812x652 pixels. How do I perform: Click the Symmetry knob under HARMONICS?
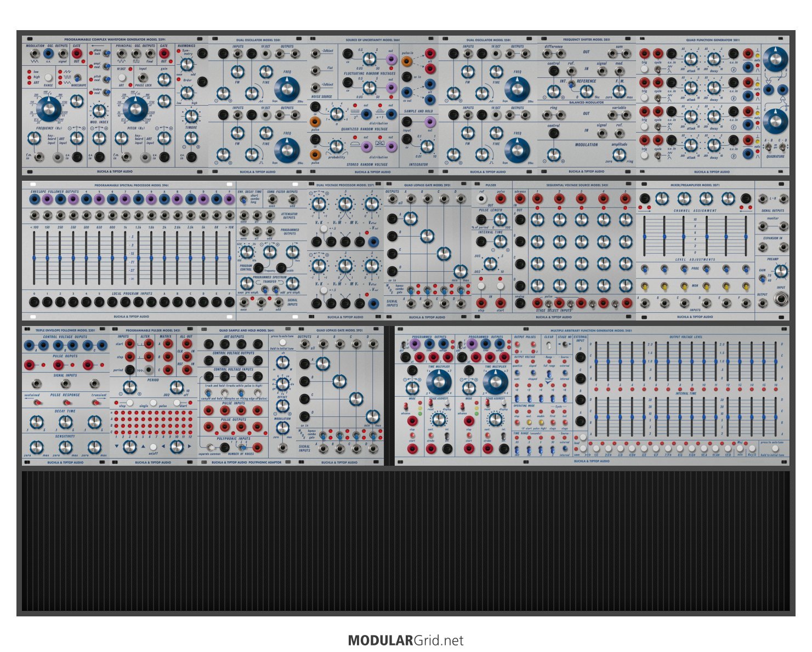[x=186, y=65]
